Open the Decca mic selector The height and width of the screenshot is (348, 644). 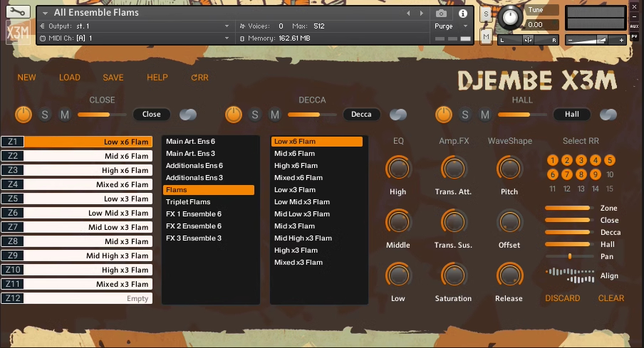pos(361,115)
